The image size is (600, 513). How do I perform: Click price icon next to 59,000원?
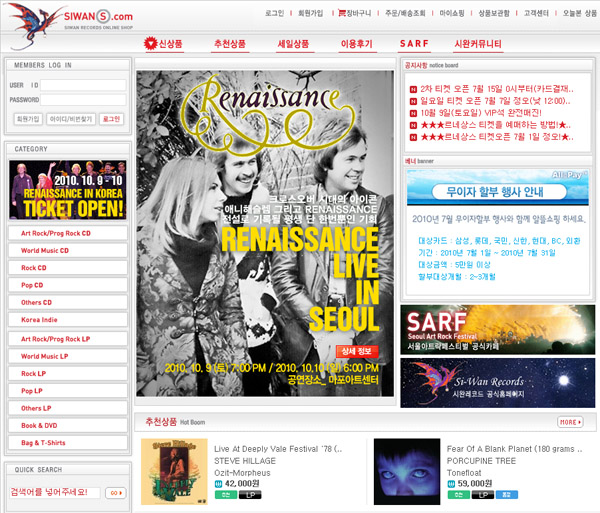[451, 484]
